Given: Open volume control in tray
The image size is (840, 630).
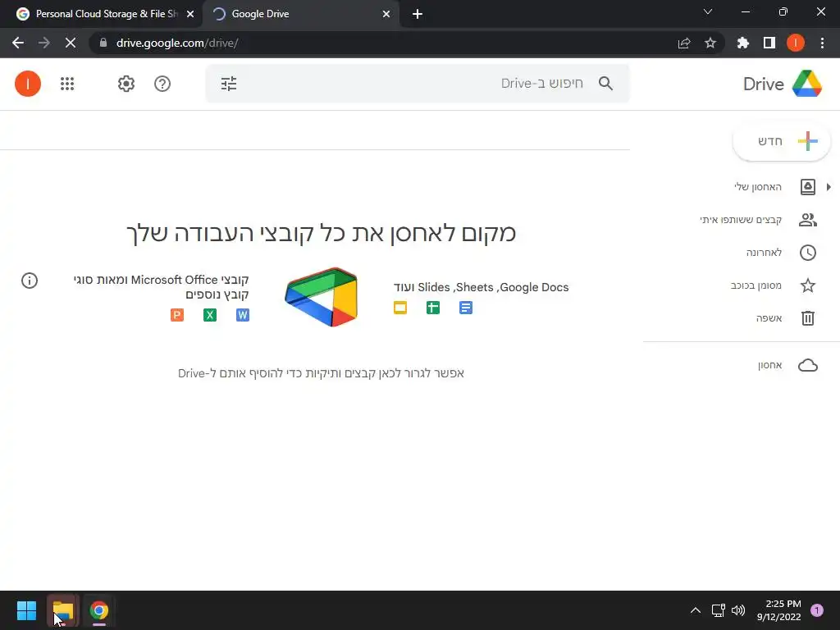Looking at the screenshot, I should click(738, 610).
